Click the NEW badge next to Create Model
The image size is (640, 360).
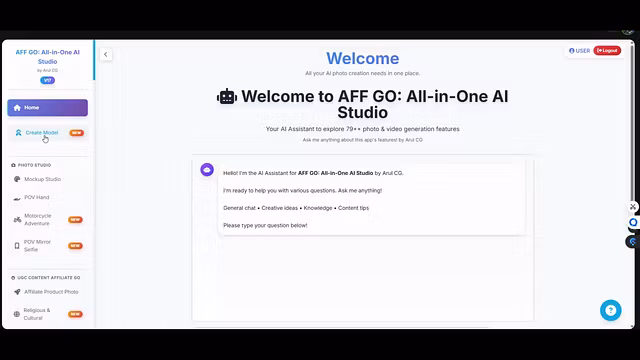[x=76, y=133]
